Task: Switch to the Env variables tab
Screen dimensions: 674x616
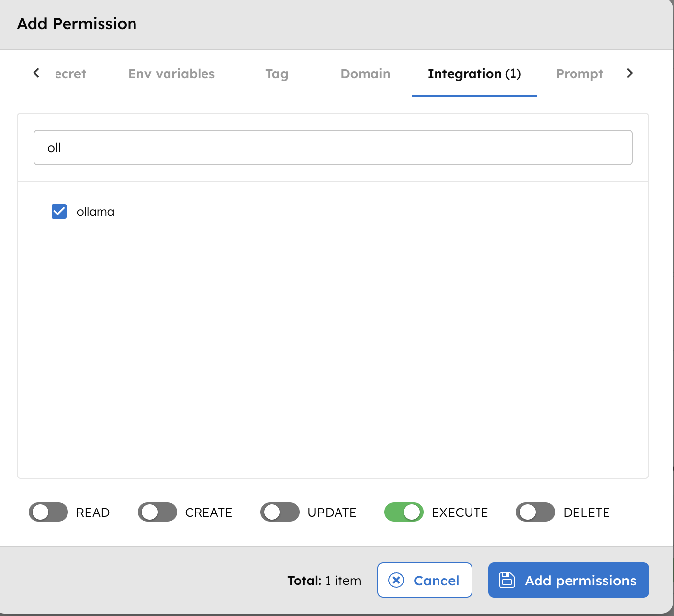Action: point(171,74)
